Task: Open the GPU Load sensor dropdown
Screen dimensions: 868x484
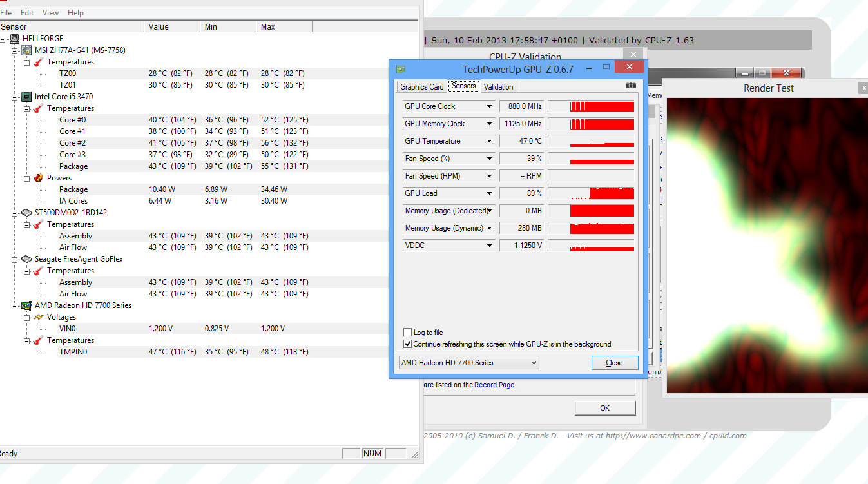Action: [x=489, y=193]
